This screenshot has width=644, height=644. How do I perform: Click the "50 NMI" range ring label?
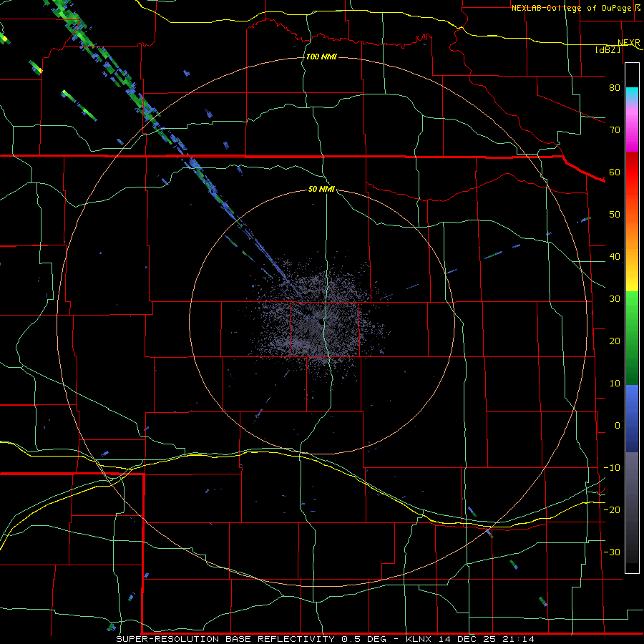click(x=321, y=189)
